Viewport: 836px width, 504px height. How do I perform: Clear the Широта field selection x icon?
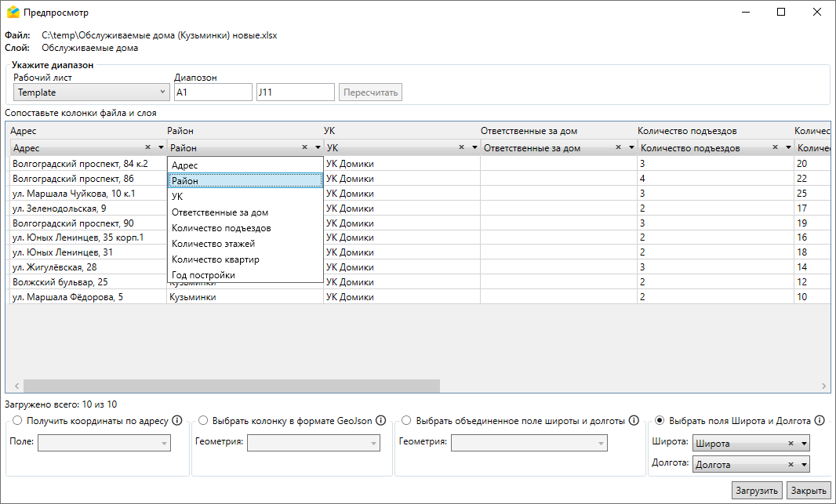(791, 444)
